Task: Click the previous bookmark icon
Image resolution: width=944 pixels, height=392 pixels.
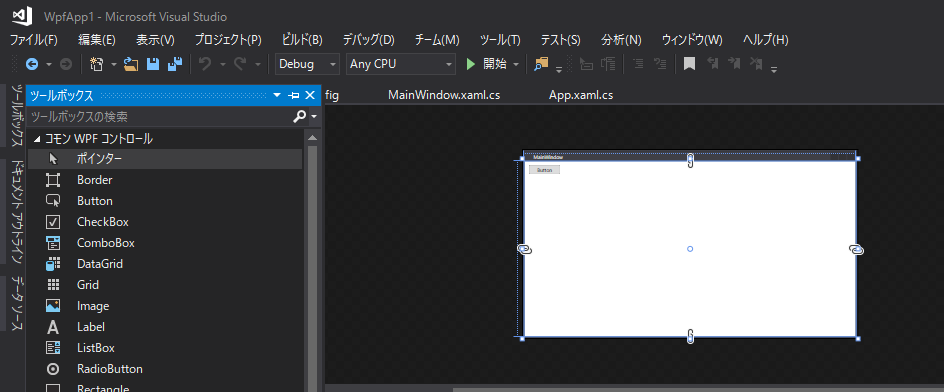Action: (713, 63)
